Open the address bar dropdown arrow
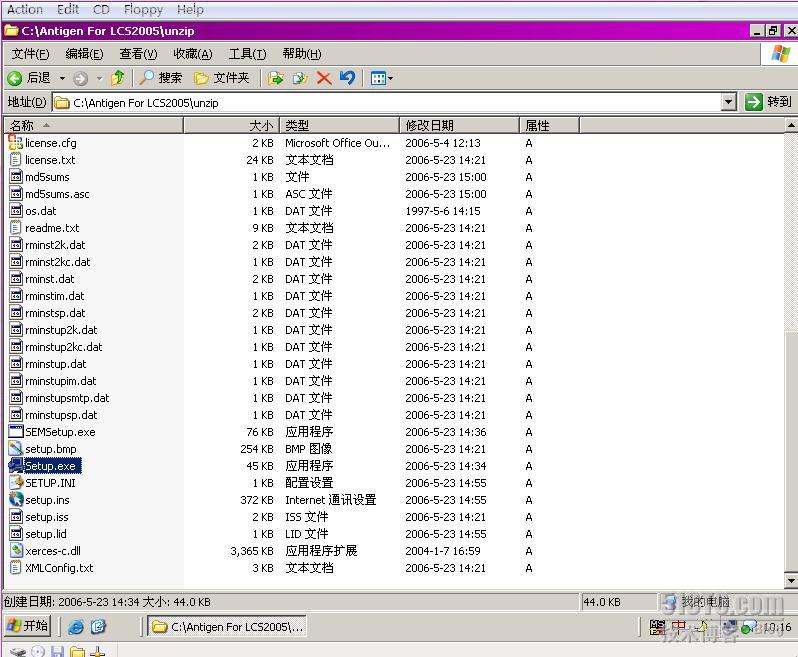This screenshot has width=798, height=657. coord(729,102)
